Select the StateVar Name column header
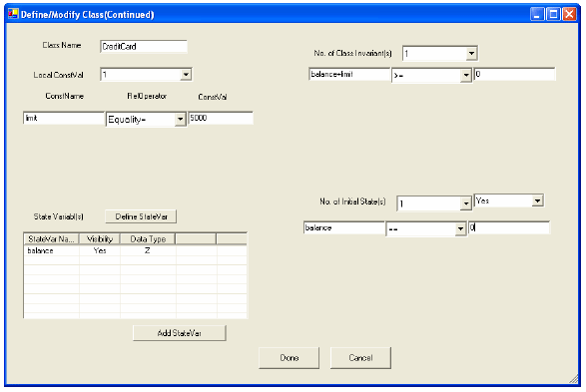Viewport: 586px width, 392px height. [x=52, y=239]
